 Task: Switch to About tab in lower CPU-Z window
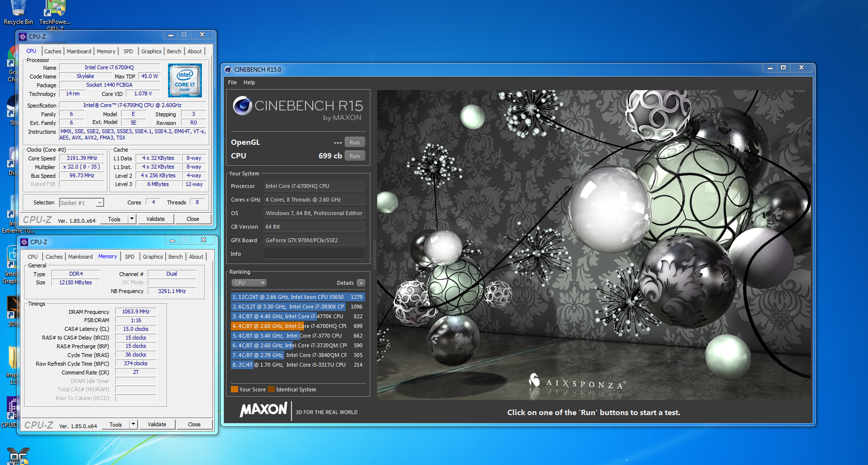(x=196, y=257)
